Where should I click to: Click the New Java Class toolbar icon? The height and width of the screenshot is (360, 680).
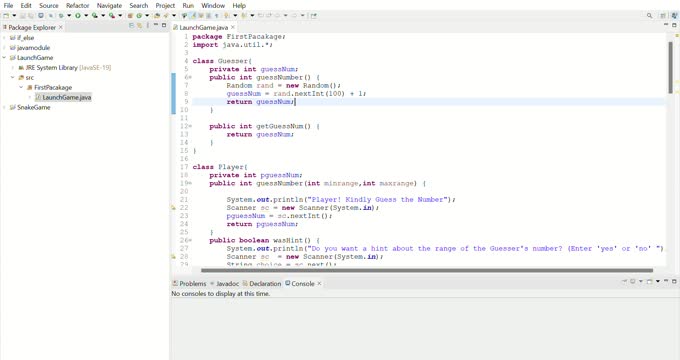tap(139, 16)
